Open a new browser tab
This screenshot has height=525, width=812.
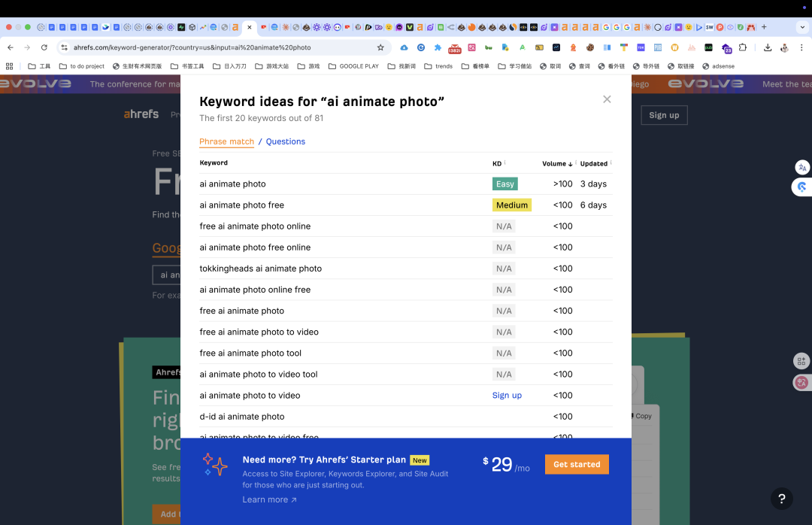tap(764, 27)
